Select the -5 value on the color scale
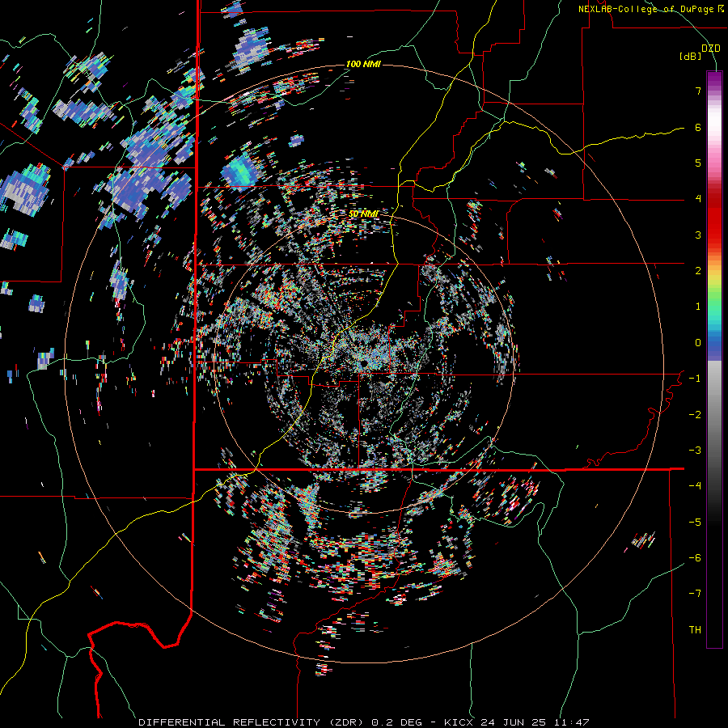Screen dimensions: 728x728 pos(695,523)
